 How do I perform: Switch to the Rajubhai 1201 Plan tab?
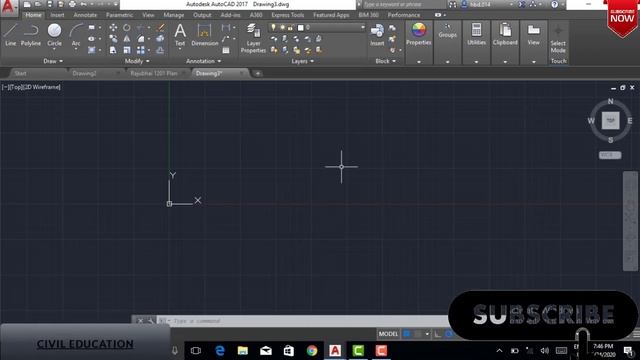[x=154, y=73]
